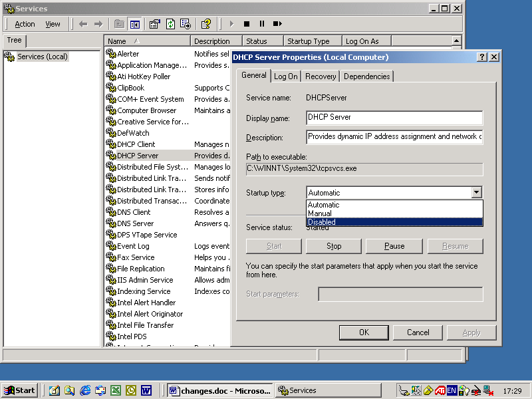
Task: Click the Help toolbar icon
Action: [206, 24]
